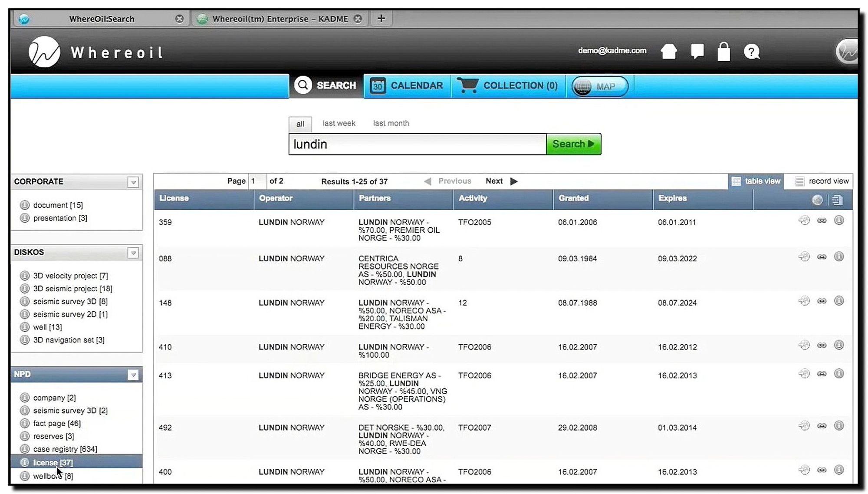Open the help question mark icon
The height and width of the screenshot is (494, 868).
[x=752, y=52]
